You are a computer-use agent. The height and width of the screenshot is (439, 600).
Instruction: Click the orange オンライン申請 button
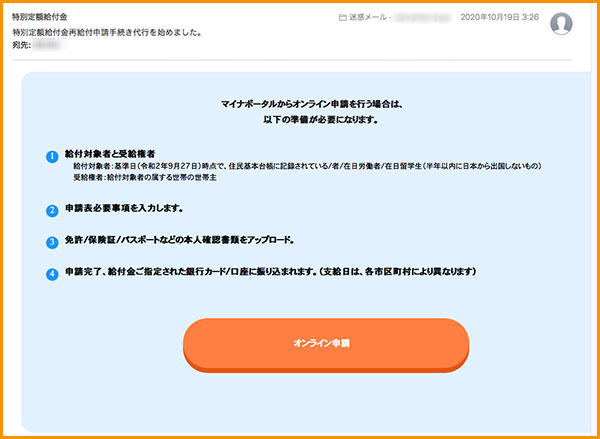point(326,344)
